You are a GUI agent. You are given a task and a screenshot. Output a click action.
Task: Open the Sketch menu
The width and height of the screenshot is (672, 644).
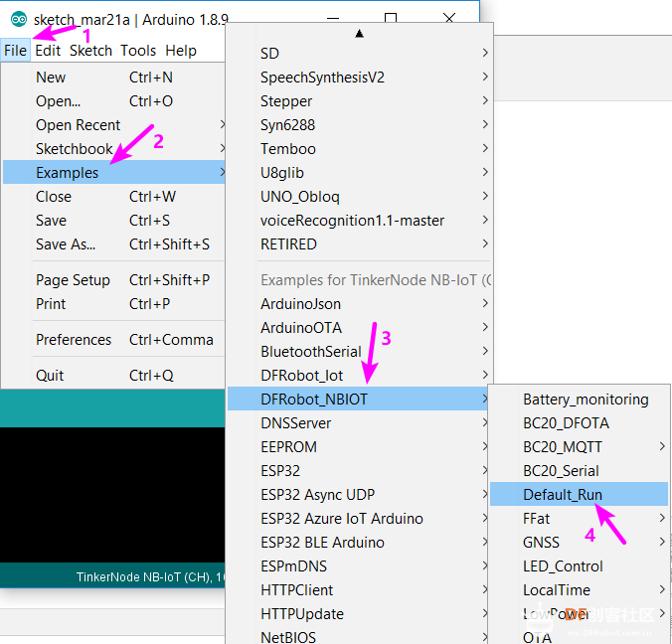90,51
